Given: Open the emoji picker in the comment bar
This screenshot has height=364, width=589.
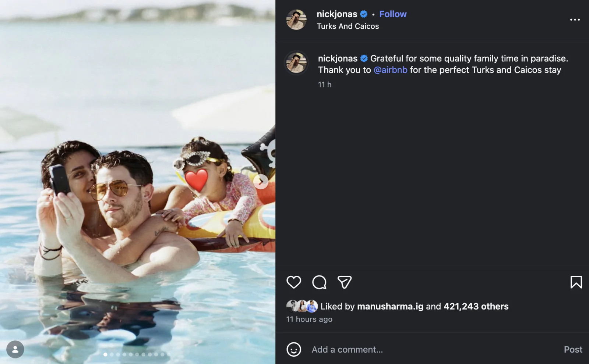Looking at the screenshot, I should [293, 349].
